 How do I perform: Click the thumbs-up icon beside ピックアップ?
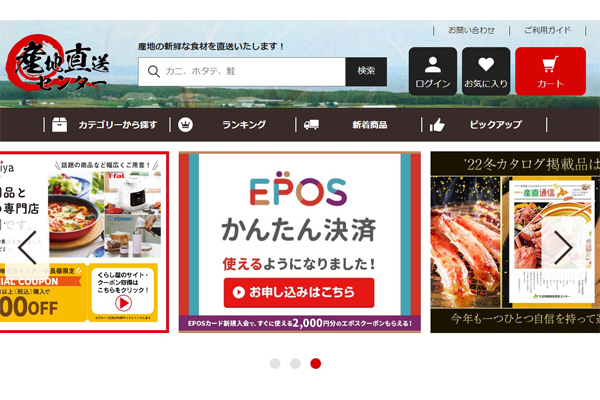(x=437, y=125)
